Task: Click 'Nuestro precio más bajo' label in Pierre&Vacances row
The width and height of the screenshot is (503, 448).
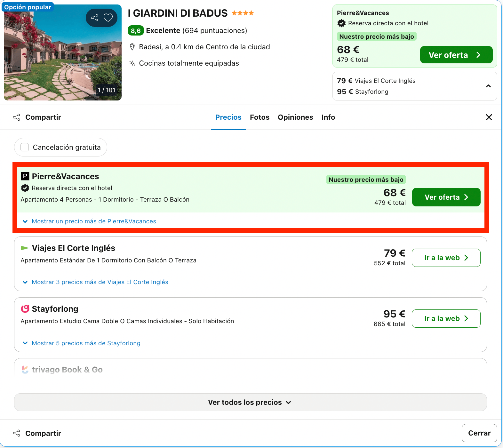Action: click(366, 180)
